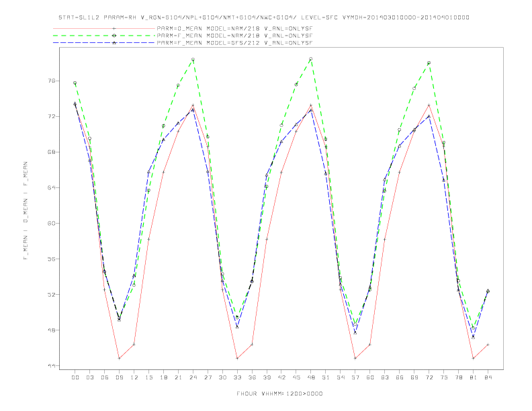Click y-axis tick value 44
The height and width of the screenshot is (411, 532).
coord(51,366)
